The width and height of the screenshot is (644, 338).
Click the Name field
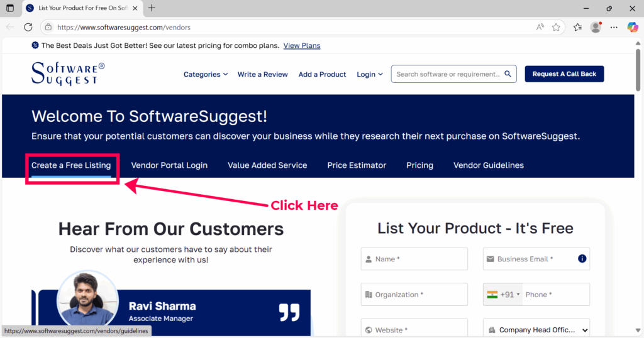point(414,259)
